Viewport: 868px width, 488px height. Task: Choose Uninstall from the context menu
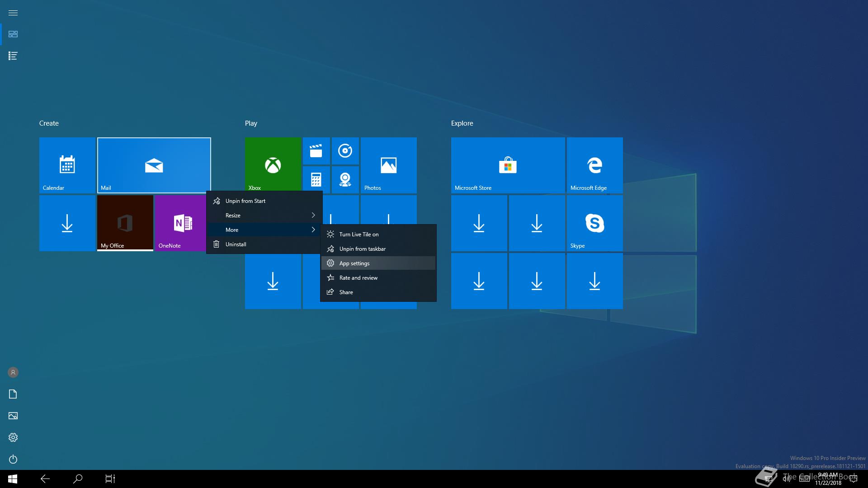click(x=264, y=244)
